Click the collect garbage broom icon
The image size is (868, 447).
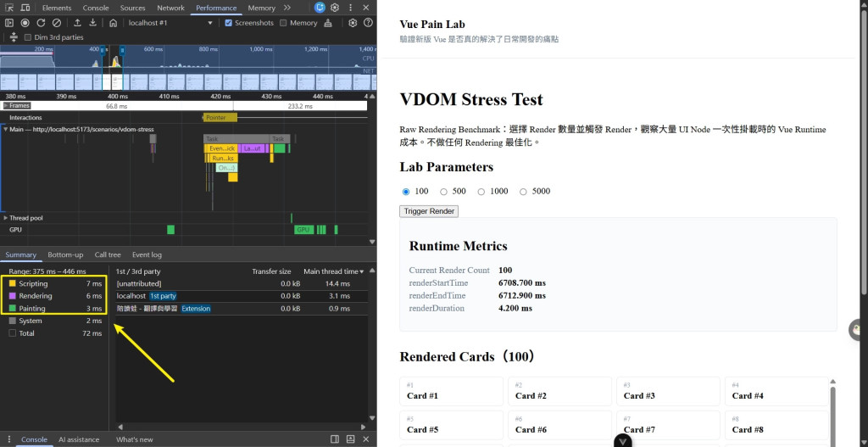pos(328,23)
